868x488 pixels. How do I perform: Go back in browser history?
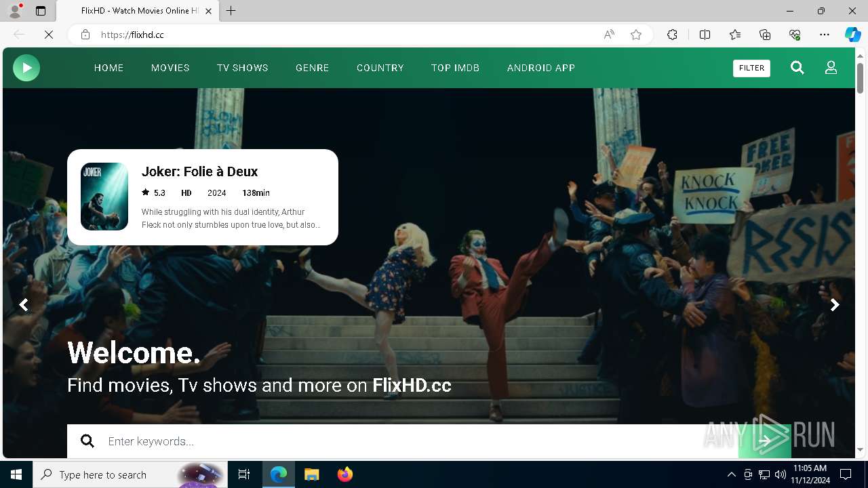pyautogui.click(x=19, y=35)
